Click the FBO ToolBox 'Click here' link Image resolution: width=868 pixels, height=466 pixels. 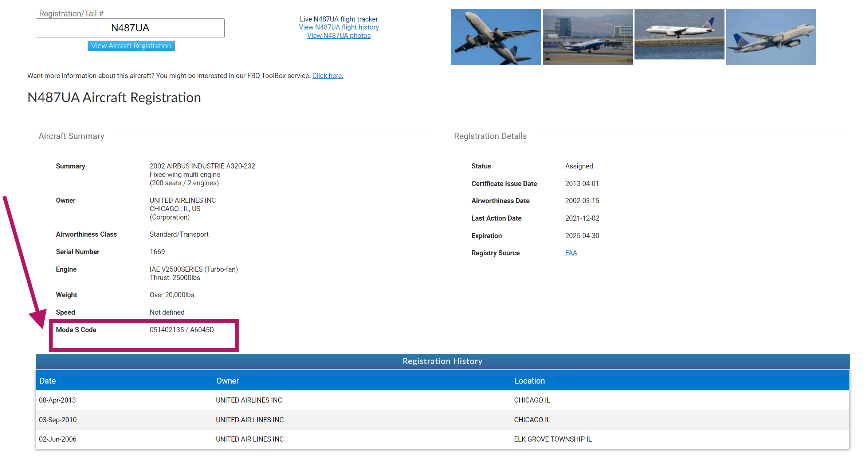pyautogui.click(x=328, y=76)
